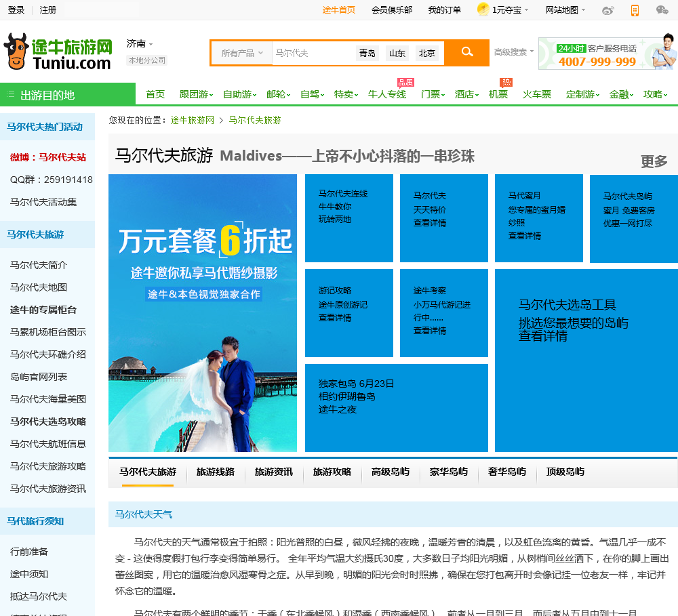Open 我的订单 in top bar
678x616 pixels.
pyautogui.click(x=445, y=10)
